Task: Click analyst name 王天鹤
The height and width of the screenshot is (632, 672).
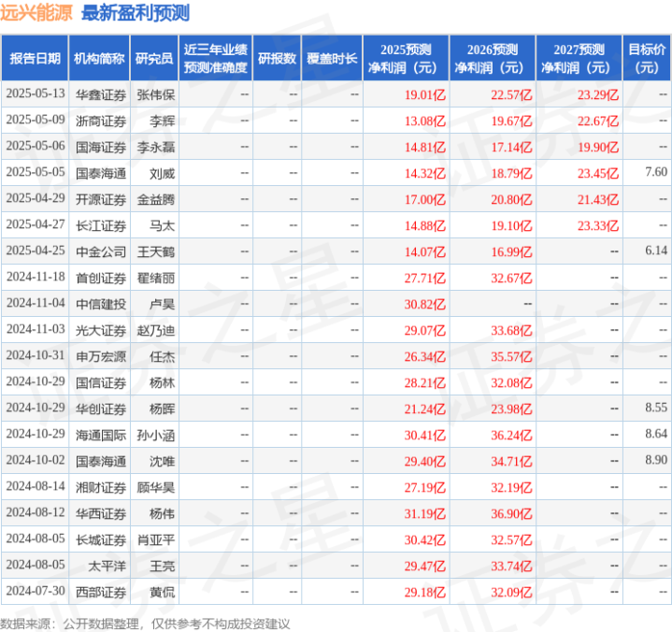Action: coord(156,251)
